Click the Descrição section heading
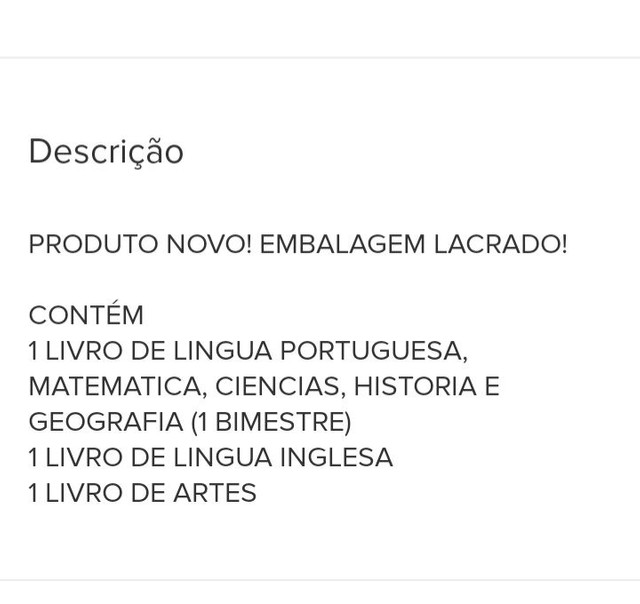 (x=106, y=152)
